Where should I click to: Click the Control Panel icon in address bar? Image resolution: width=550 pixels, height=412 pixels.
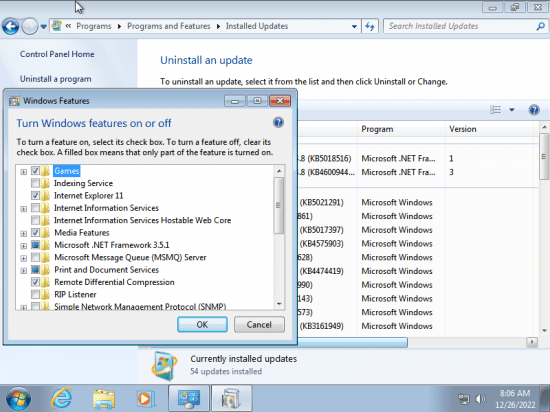56,26
